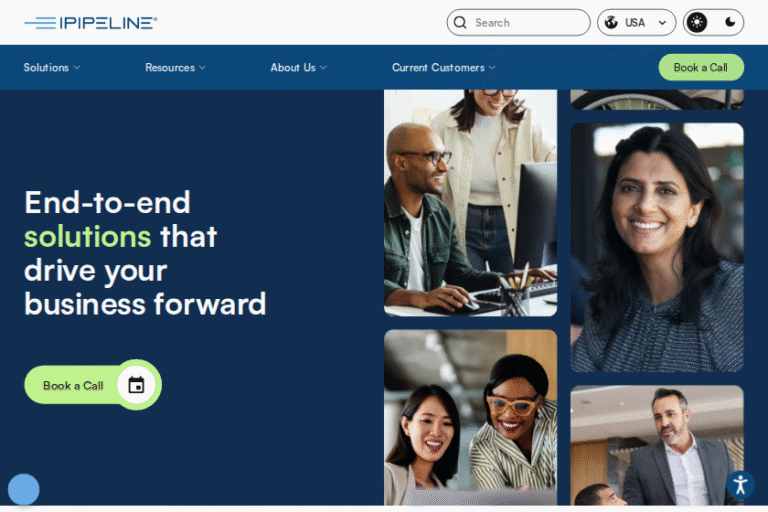Image resolution: width=768 pixels, height=512 pixels.
Task: Click the blue chat bubble circle
Action: tap(24, 489)
